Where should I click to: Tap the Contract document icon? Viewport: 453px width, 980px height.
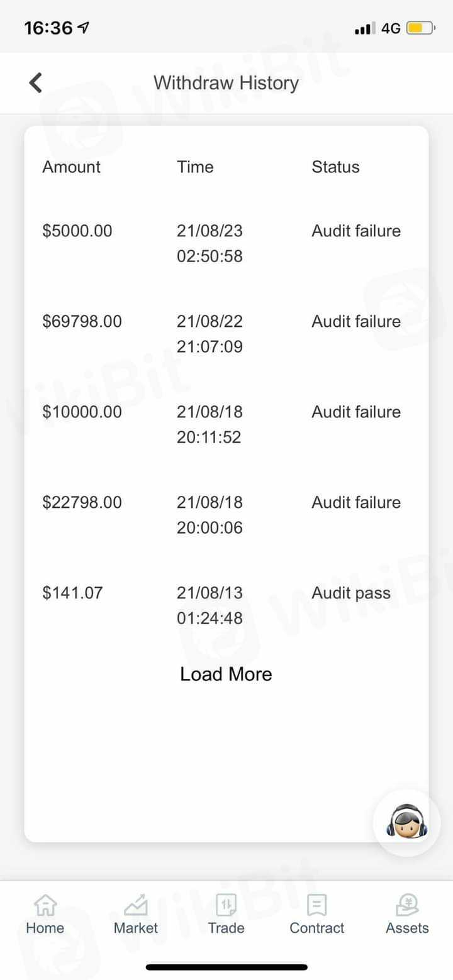coord(316,906)
